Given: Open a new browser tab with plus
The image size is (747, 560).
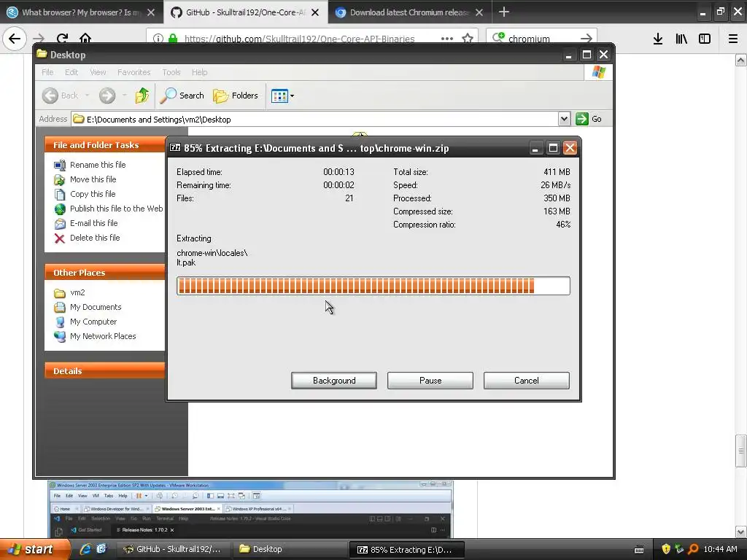Looking at the screenshot, I should point(504,12).
